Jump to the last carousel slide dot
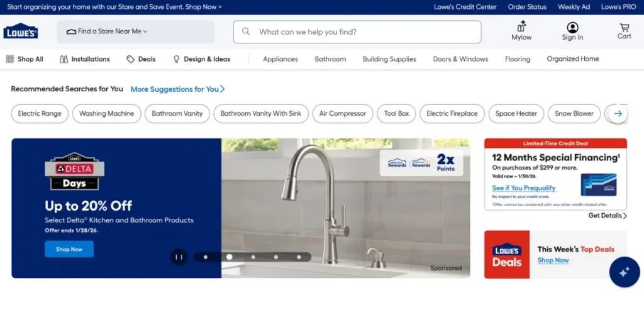The width and height of the screenshot is (644, 322). pyautogui.click(x=299, y=257)
